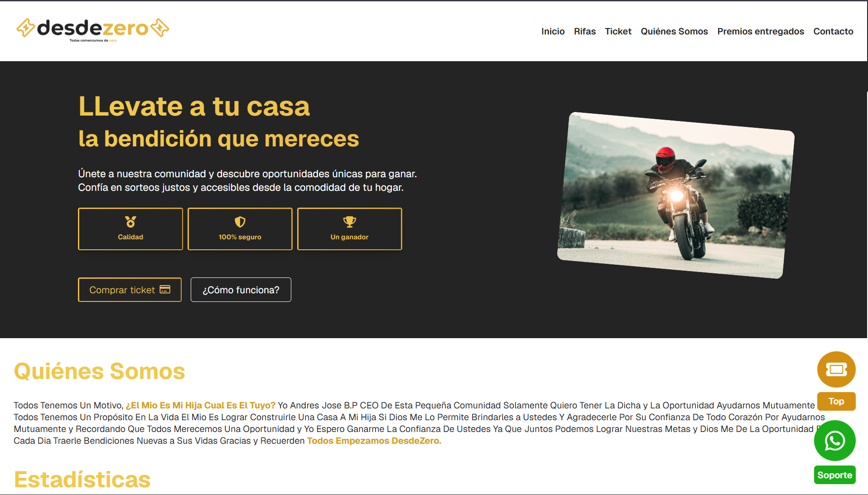
Task: Click the card icon in Comprar ticket
Action: [165, 290]
